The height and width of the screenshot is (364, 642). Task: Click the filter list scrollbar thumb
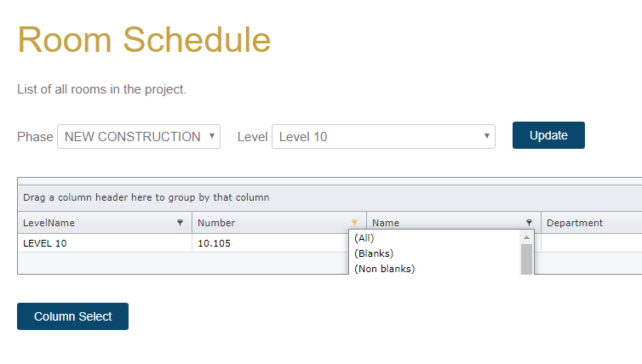(527, 259)
